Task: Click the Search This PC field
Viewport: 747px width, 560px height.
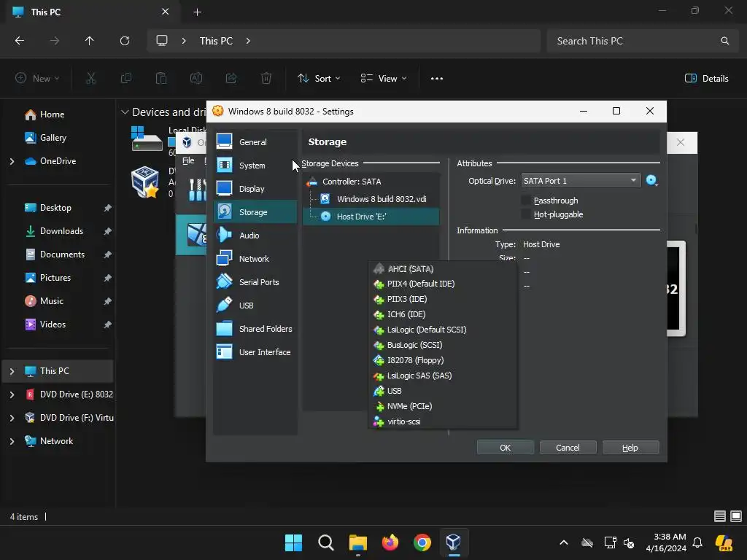Action: tap(641, 41)
